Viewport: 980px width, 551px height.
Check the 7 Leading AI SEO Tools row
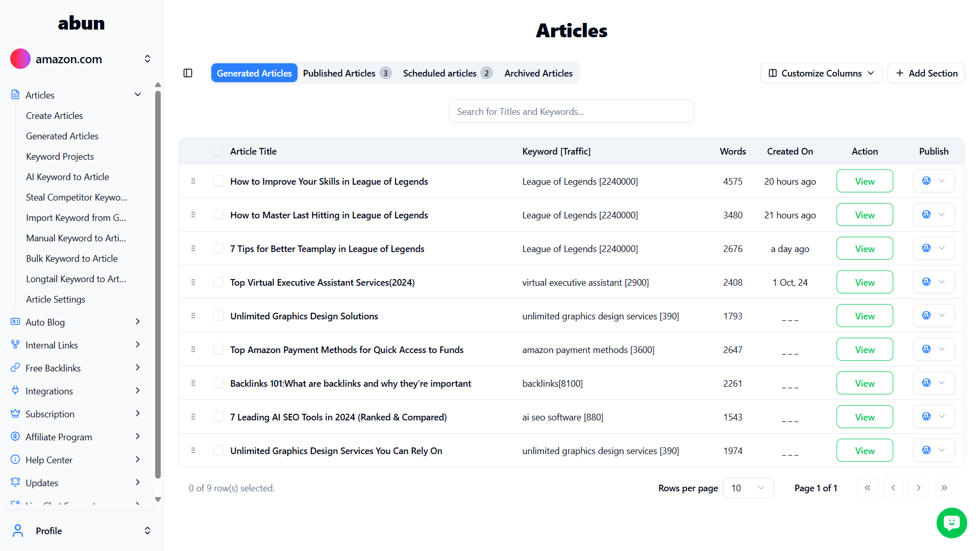218,416
